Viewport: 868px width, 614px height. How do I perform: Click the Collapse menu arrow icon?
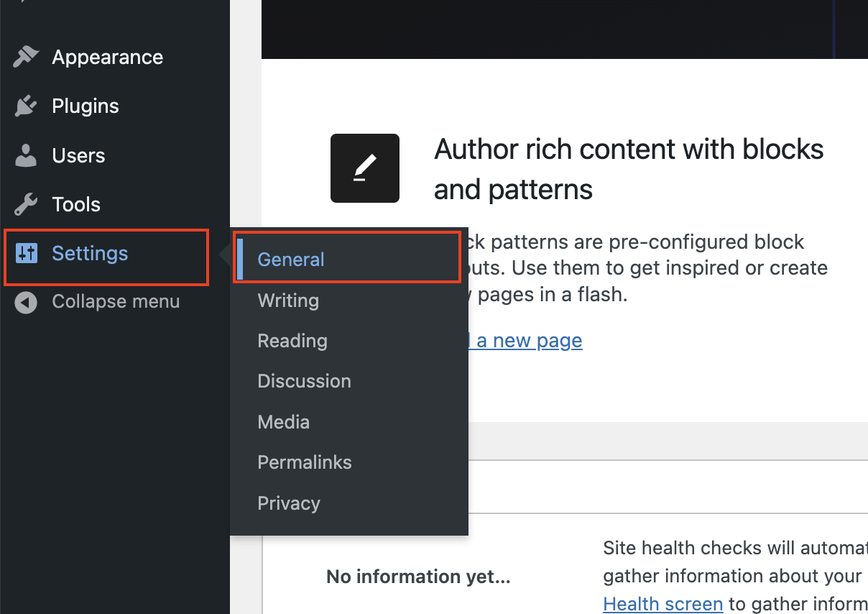pyautogui.click(x=26, y=303)
